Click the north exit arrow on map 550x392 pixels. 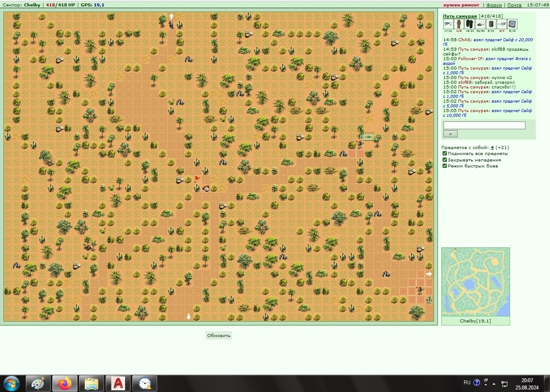(171, 16)
